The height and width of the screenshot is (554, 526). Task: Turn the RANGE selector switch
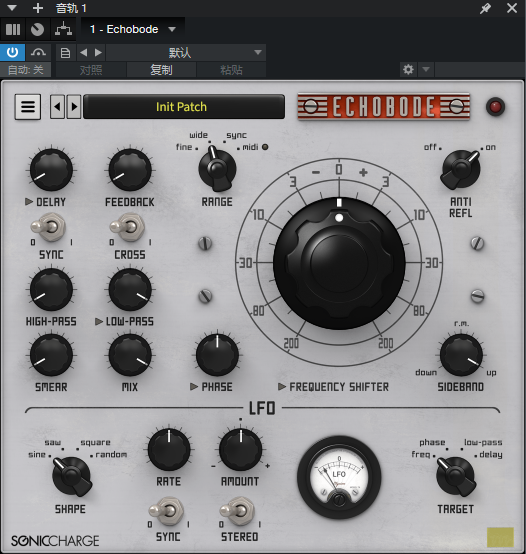coord(217,169)
